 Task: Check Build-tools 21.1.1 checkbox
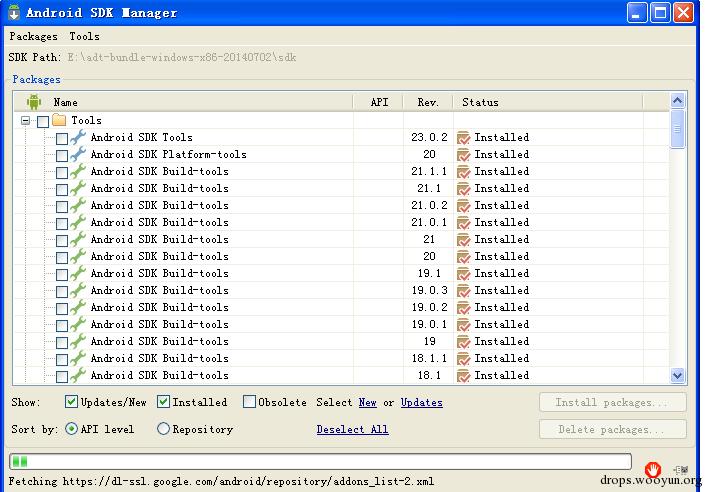pyautogui.click(x=62, y=172)
